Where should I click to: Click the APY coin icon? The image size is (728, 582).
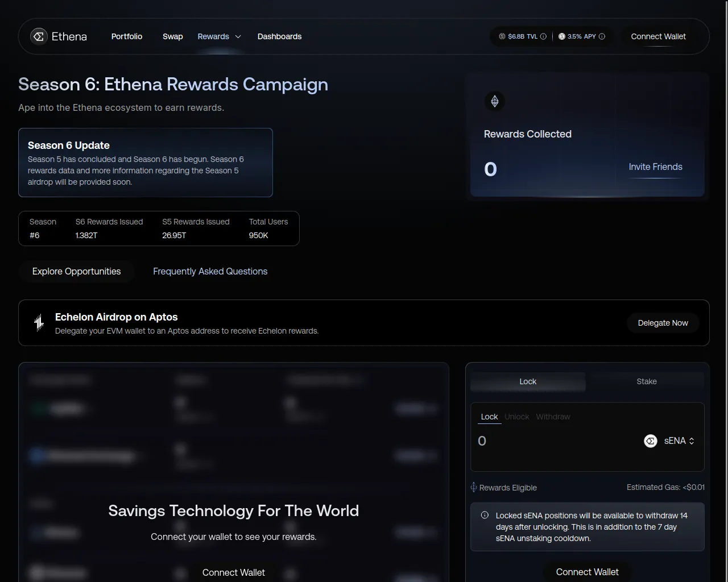(x=562, y=36)
